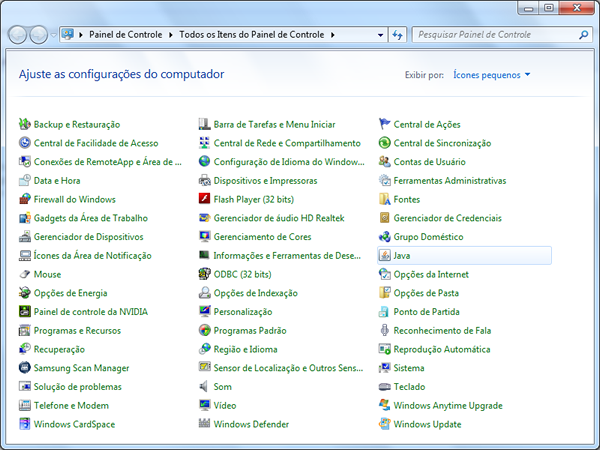The width and height of the screenshot is (600, 450).
Task: Open Solução de problemas link
Action: [x=78, y=387]
